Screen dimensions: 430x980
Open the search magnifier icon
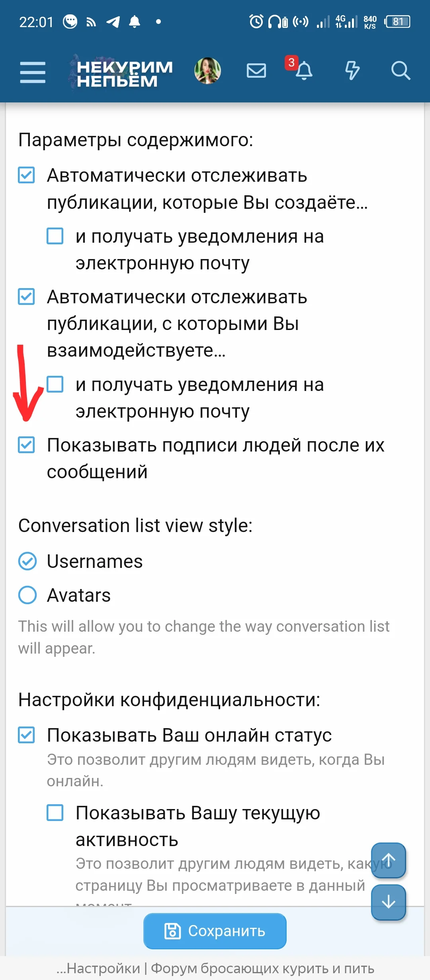[400, 71]
